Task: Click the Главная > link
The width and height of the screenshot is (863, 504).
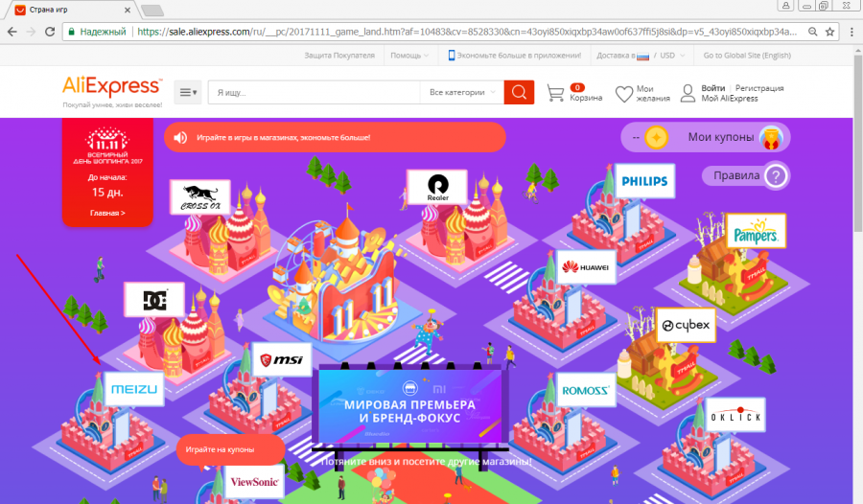Action: click(107, 213)
